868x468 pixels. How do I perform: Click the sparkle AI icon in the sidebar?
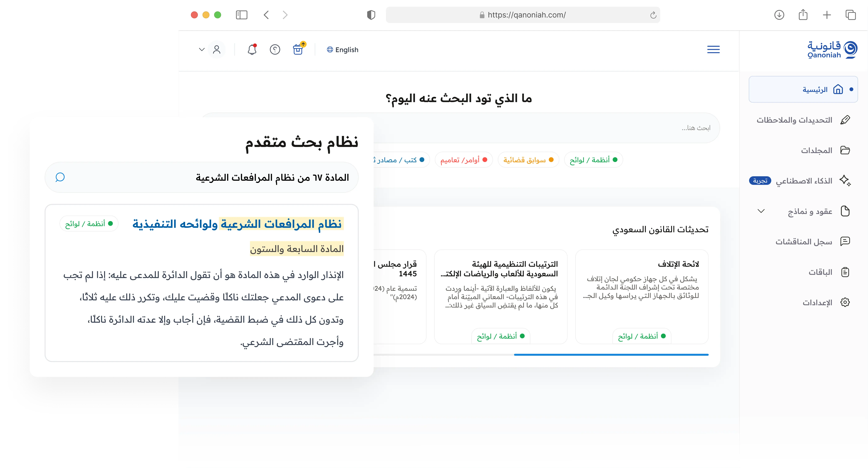[845, 180]
